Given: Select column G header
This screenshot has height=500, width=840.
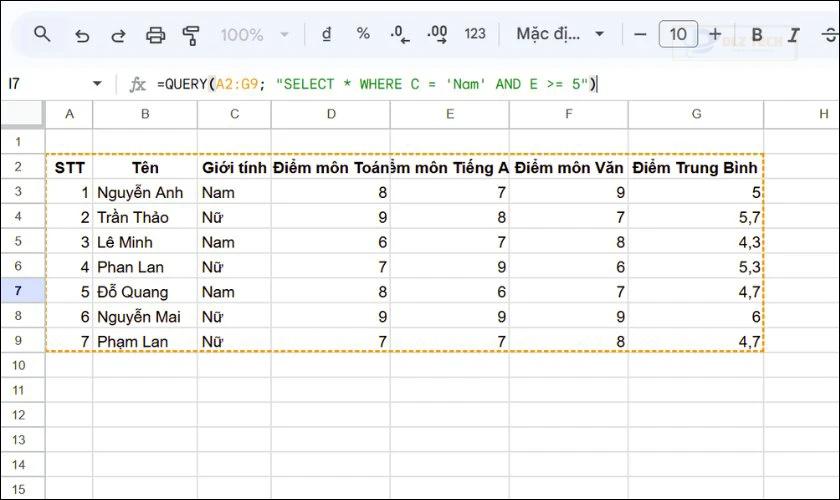Looking at the screenshot, I should click(696, 114).
